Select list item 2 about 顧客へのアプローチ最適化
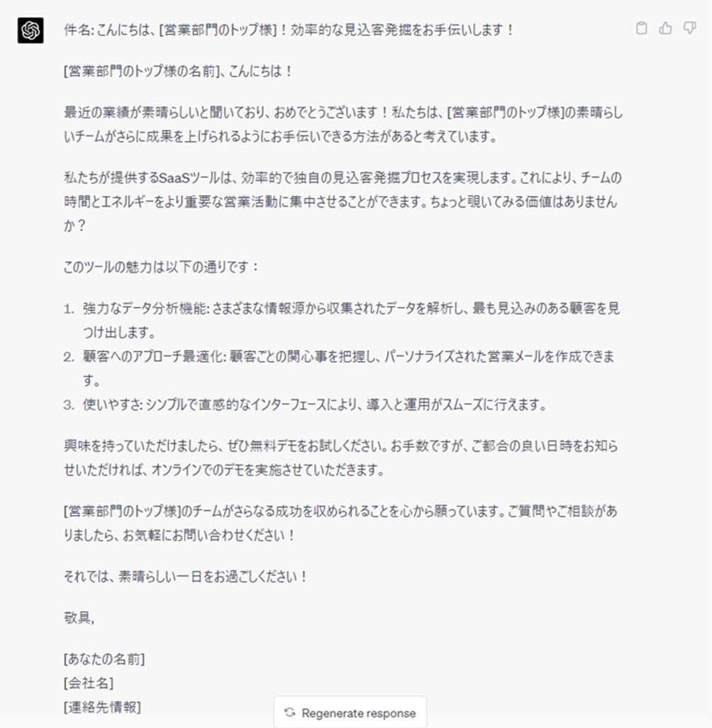The width and height of the screenshot is (712, 728). coord(339,368)
